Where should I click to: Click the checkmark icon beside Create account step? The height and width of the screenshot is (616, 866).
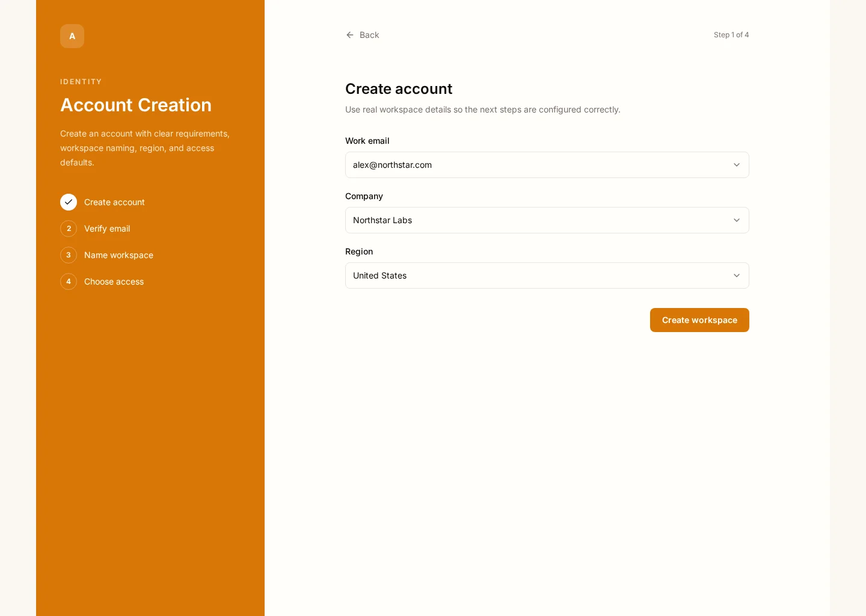69,202
